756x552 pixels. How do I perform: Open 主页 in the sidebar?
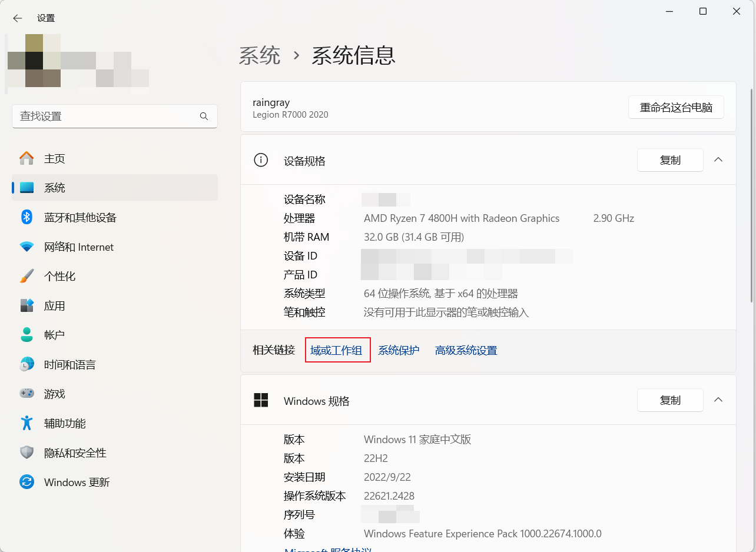[115, 158]
